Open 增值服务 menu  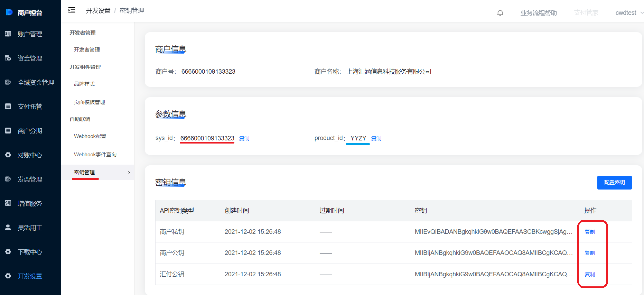pos(30,203)
